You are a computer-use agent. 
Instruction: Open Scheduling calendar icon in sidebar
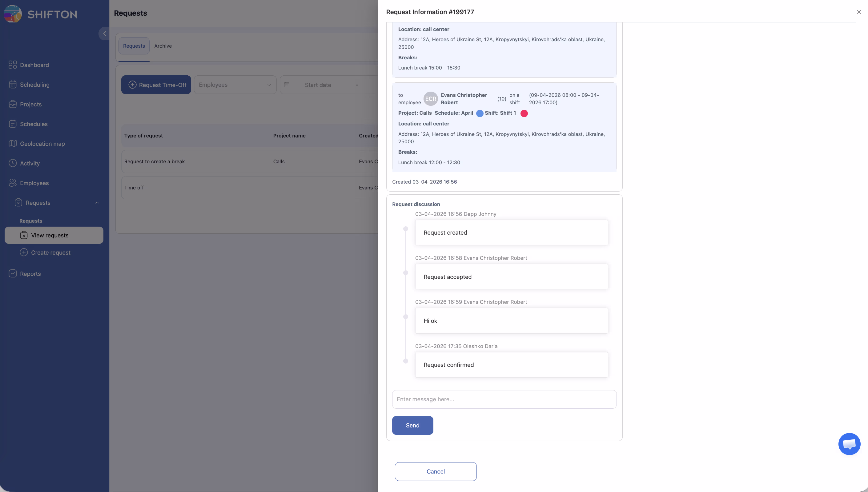[13, 85]
